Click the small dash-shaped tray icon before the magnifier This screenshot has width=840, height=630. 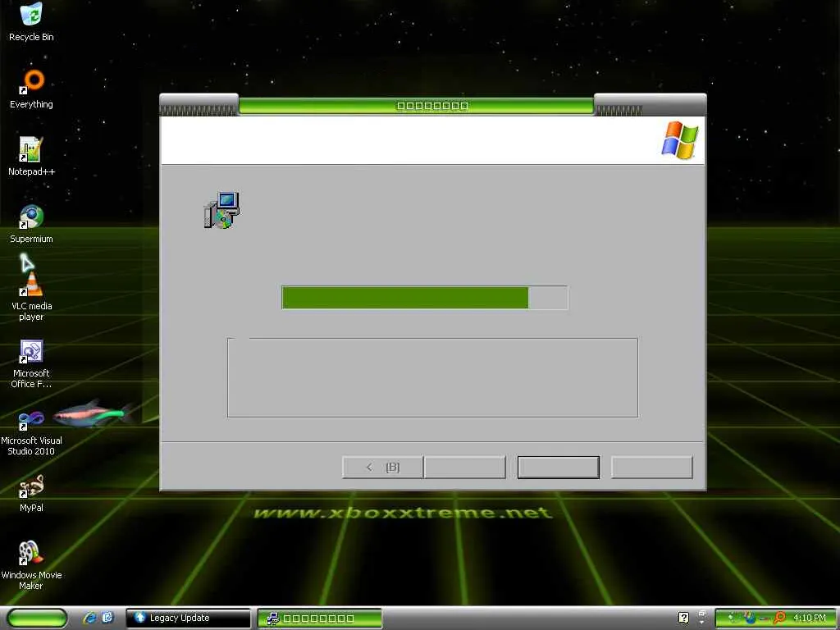pyautogui.click(x=764, y=619)
